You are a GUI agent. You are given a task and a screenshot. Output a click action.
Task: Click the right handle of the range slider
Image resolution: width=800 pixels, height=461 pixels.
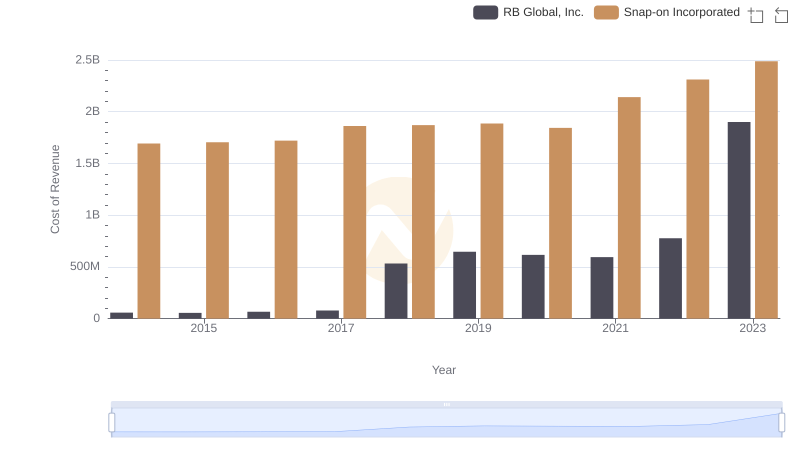click(x=781, y=422)
